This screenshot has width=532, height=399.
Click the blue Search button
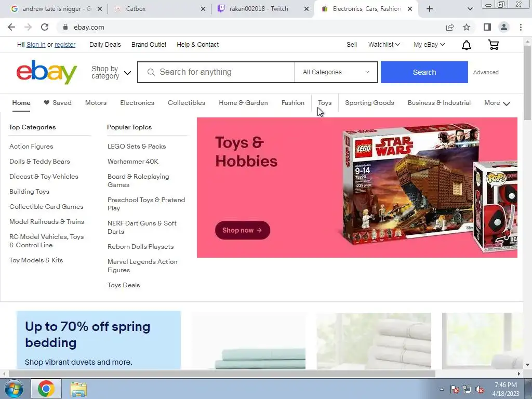424,72
